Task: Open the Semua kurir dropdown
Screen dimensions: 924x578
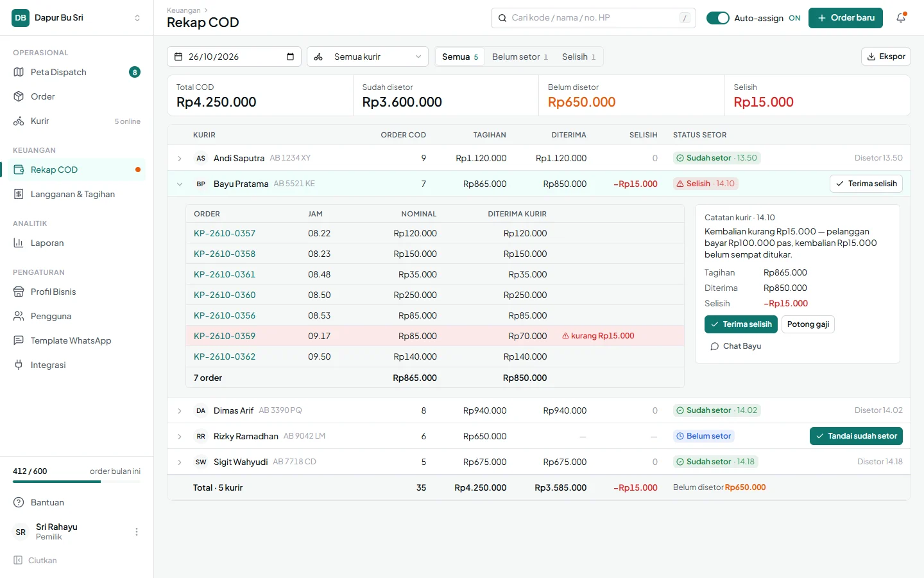Action: 368,57
